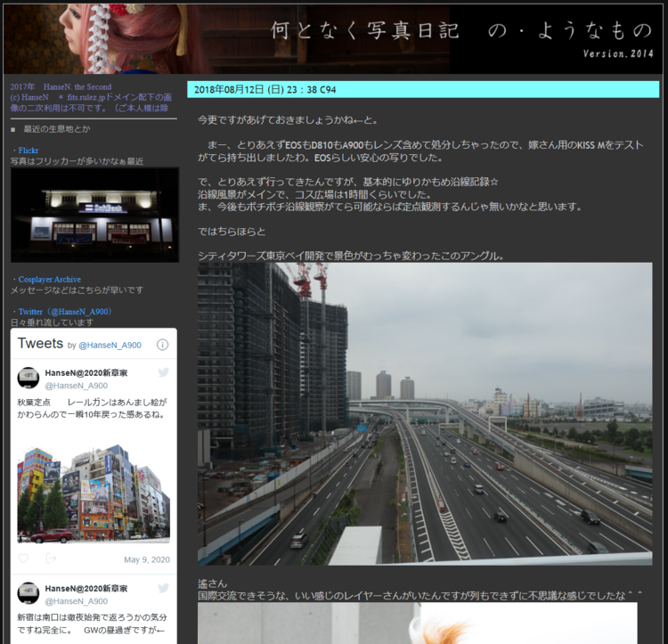Open the Twitter widget info icon
This screenshot has height=644, width=668.
(x=162, y=345)
